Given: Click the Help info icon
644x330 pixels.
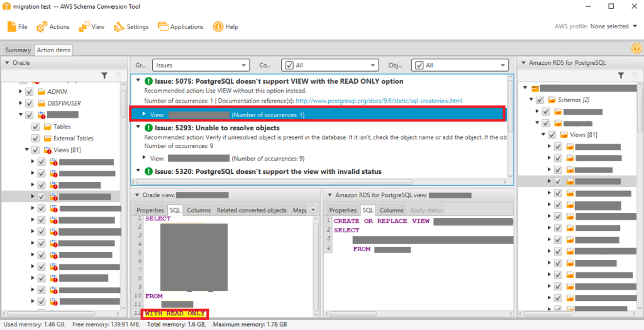Looking at the screenshot, I should [218, 26].
